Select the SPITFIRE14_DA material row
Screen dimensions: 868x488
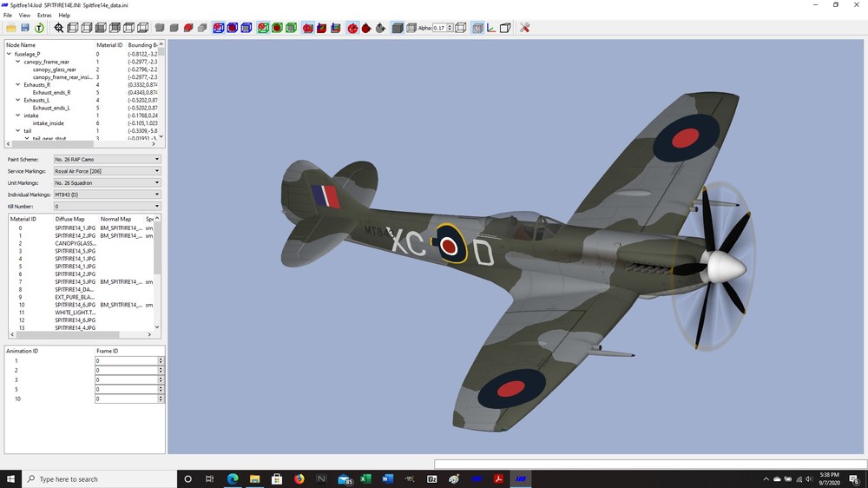pos(82,289)
